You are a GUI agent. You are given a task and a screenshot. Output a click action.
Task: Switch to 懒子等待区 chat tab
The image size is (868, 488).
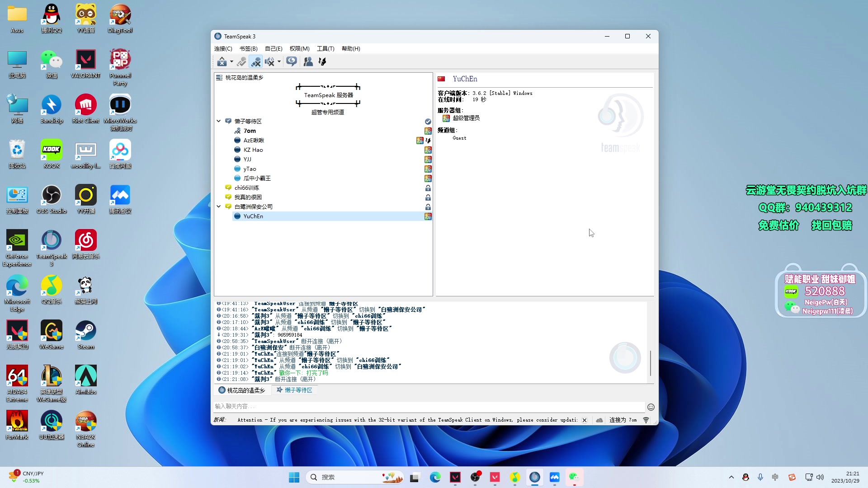(x=294, y=390)
